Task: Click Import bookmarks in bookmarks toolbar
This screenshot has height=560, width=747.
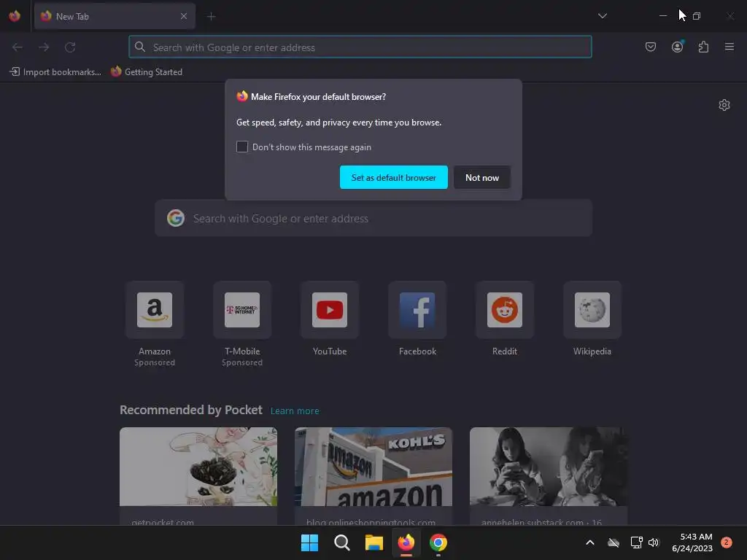Action: pyautogui.click(x=55, y=72)
